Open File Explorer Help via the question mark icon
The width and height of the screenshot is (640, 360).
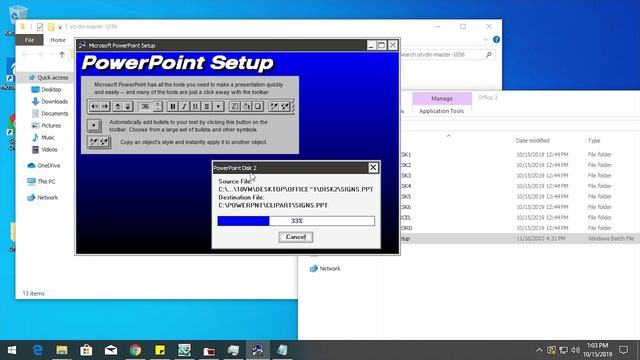click(496, 40)
